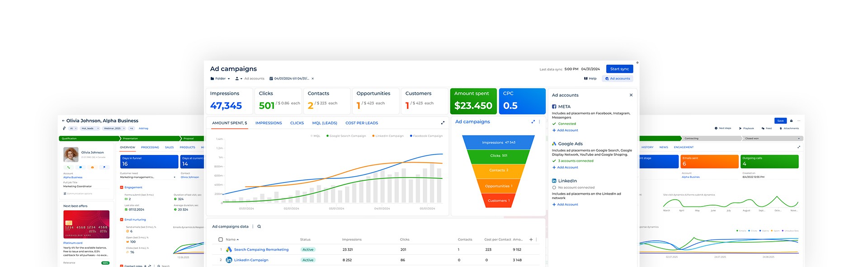Call Olivia Johnson using phone icon
The height and width of the screenshot is (267, 868).
tap(69, 167)
